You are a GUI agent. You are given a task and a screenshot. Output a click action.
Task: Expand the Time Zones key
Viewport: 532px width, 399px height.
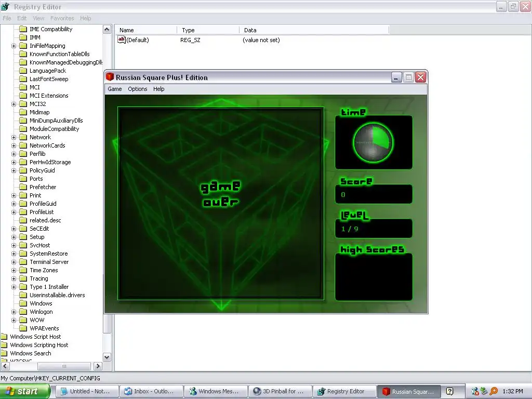click(x=14, y=270)
